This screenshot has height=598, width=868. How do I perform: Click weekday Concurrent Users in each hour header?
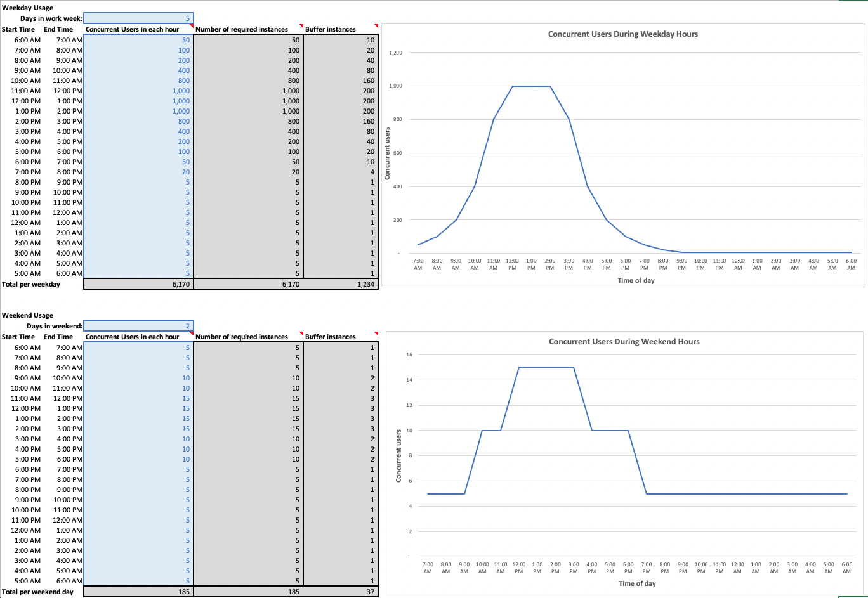[x=132, y=29]
